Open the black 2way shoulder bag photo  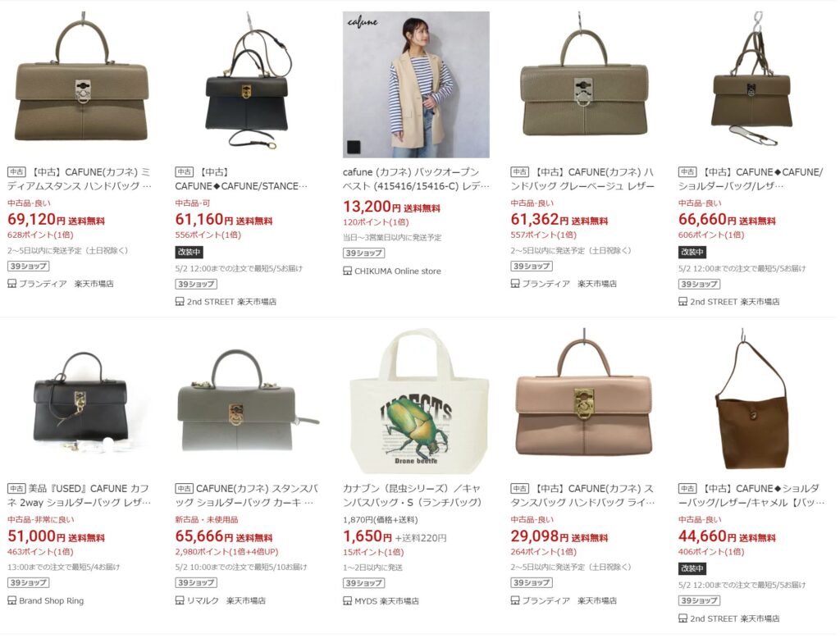coord(80,401)
